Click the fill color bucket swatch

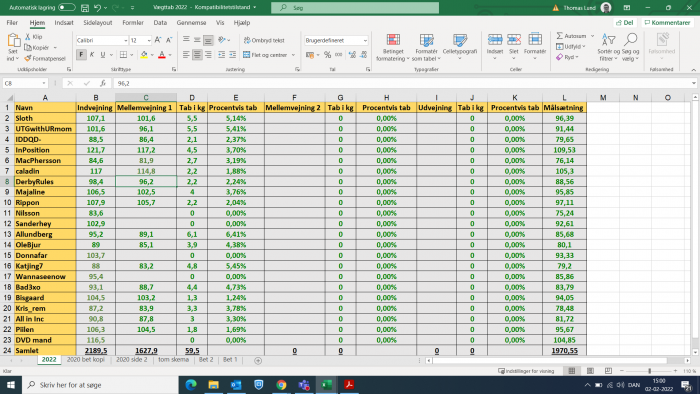pos(144,55)
